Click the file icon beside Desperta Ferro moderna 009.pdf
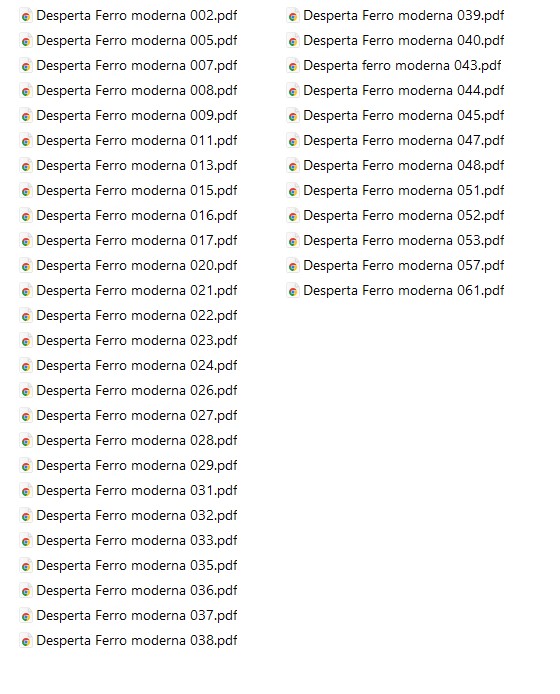This screenshot has width=560, height=694. point(26,116)
